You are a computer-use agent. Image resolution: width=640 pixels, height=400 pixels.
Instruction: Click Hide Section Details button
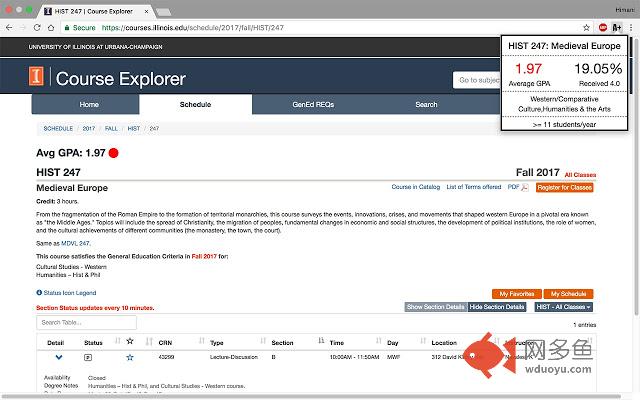[497, 307]
